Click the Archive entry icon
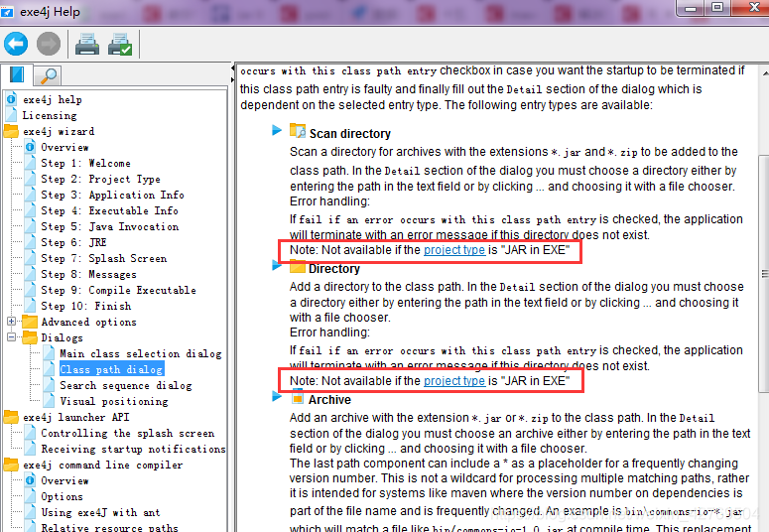The width and height of the screenshot is (769, 532). [x=298, y=397]
